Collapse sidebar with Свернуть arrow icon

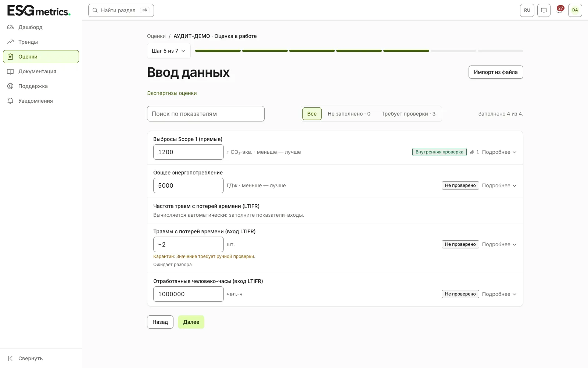coord(10,358)
